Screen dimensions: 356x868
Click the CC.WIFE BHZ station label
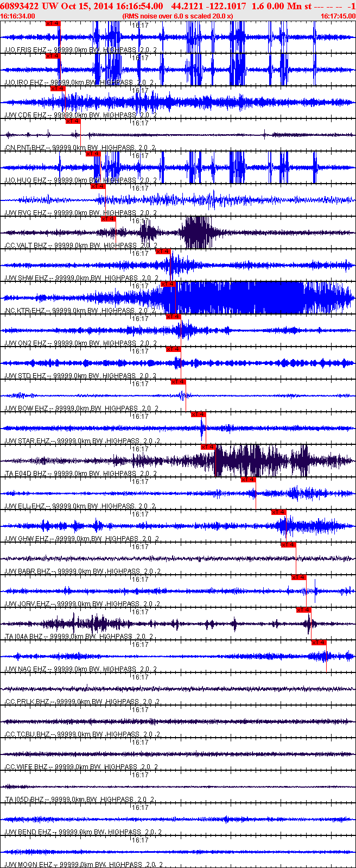(26, 766)
